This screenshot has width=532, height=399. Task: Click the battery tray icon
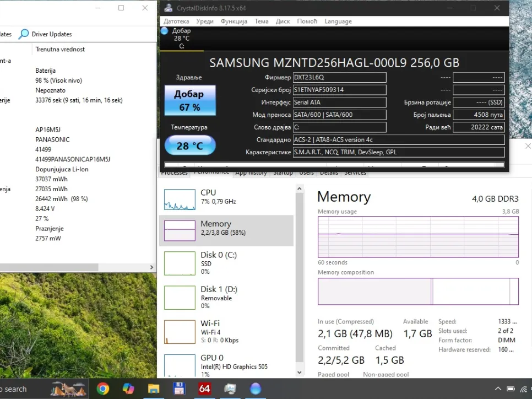511,389
